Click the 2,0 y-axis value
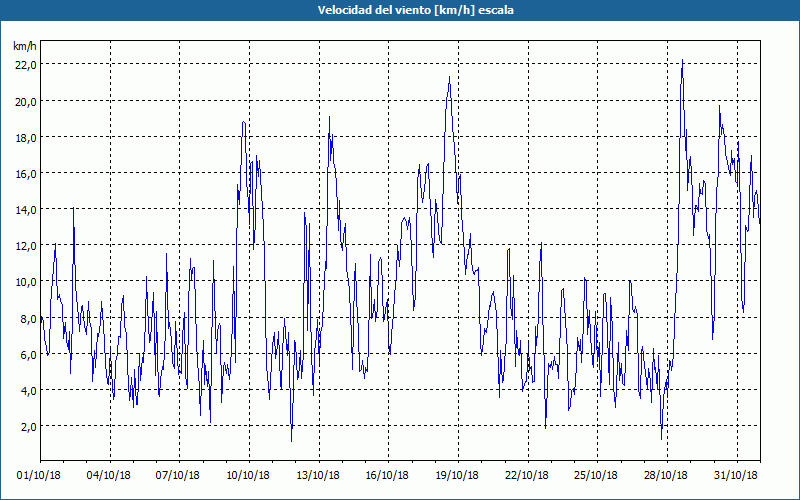The height and width of the screenshot is (500, 800). point(29,427)
